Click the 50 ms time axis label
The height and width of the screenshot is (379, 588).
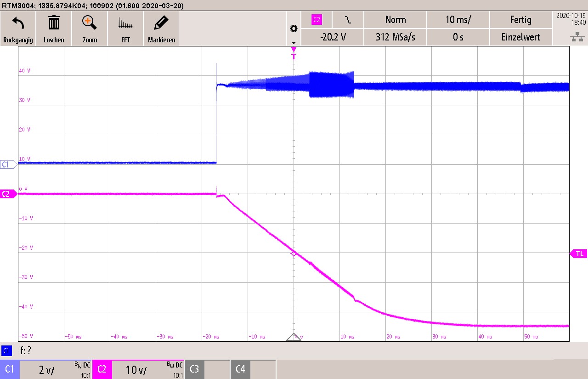pyautogui.click(x=530, y=337)
